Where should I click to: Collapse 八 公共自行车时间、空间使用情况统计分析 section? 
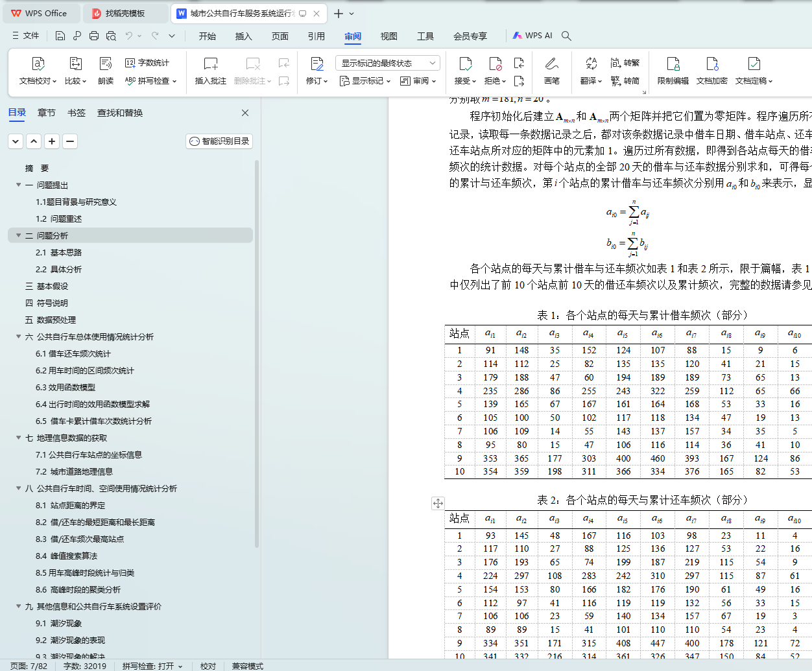[19, 488]
